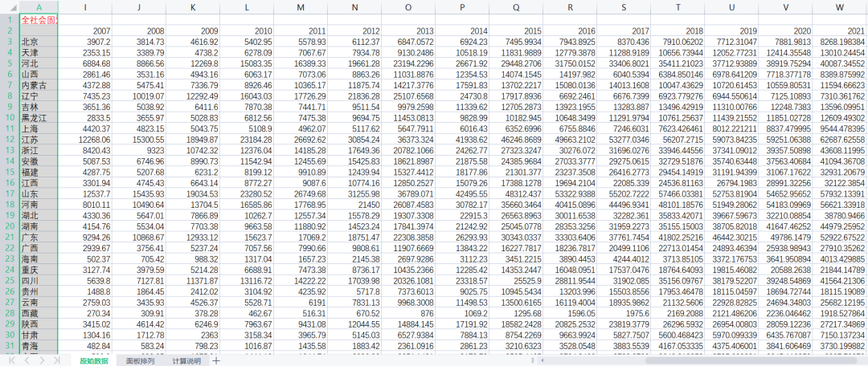Click the 天津 cell
Viewport: 868px width, 366px height.
click(x=39, y=52)
